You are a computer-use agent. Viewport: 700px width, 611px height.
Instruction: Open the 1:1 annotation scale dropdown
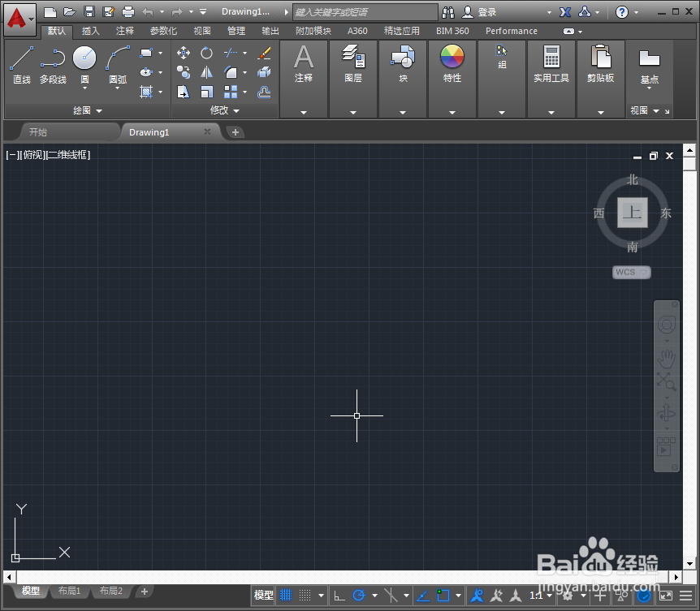541,595
